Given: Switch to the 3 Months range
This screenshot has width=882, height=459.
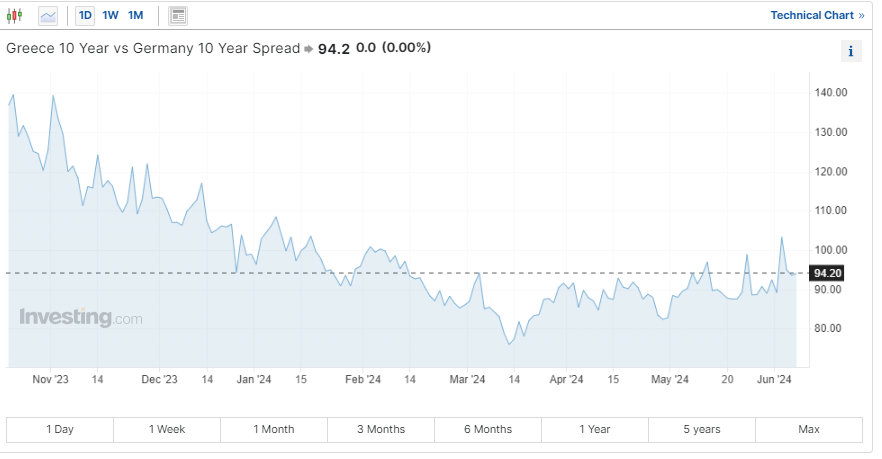Looking at the screenshot, I should tap(381, 429).
